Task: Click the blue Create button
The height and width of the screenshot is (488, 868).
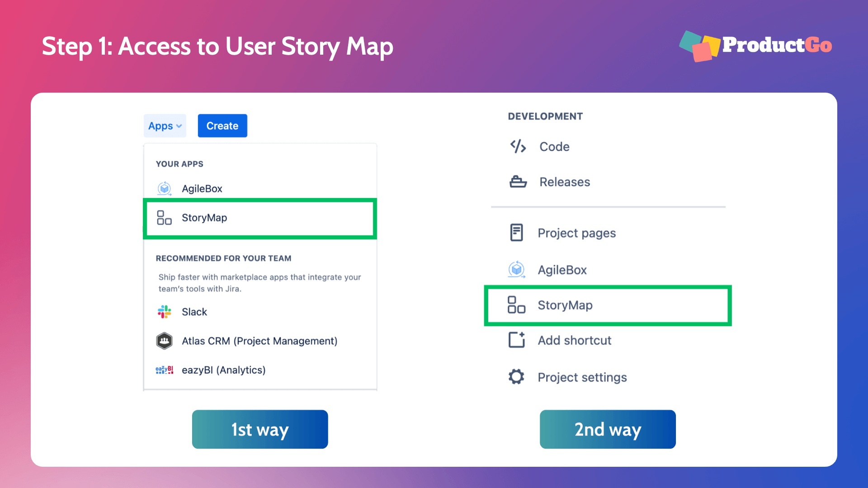Action: pos(222,126)
